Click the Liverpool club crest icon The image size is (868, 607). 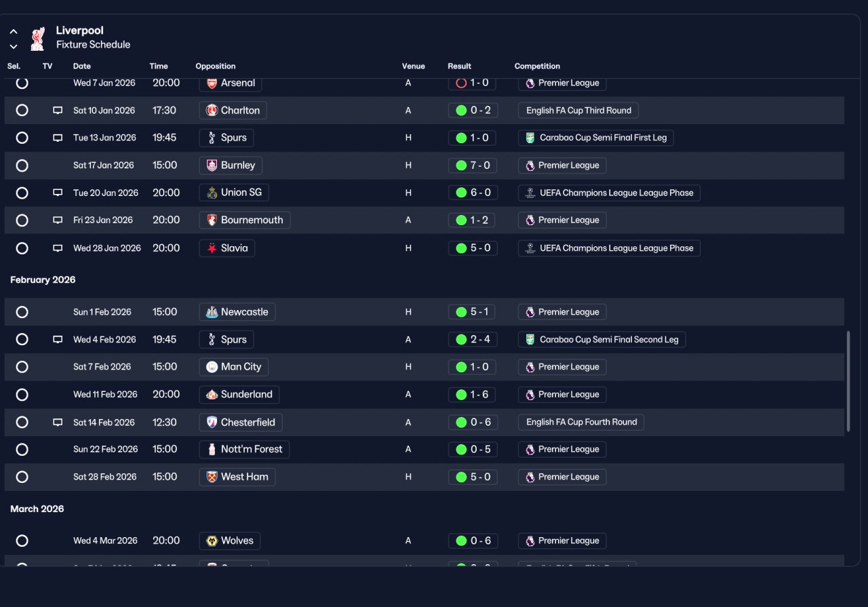coord(37,39)
